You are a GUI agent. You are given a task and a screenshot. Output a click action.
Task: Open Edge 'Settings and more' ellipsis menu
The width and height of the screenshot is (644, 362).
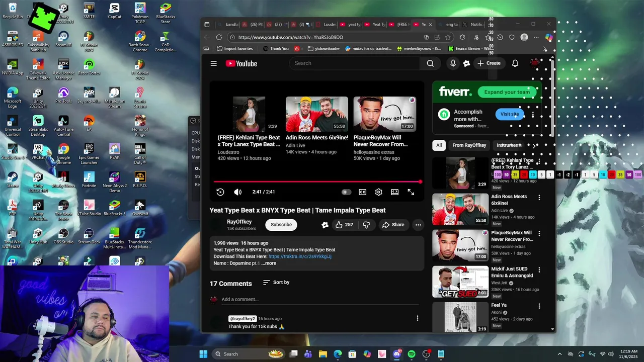point(536,37)
